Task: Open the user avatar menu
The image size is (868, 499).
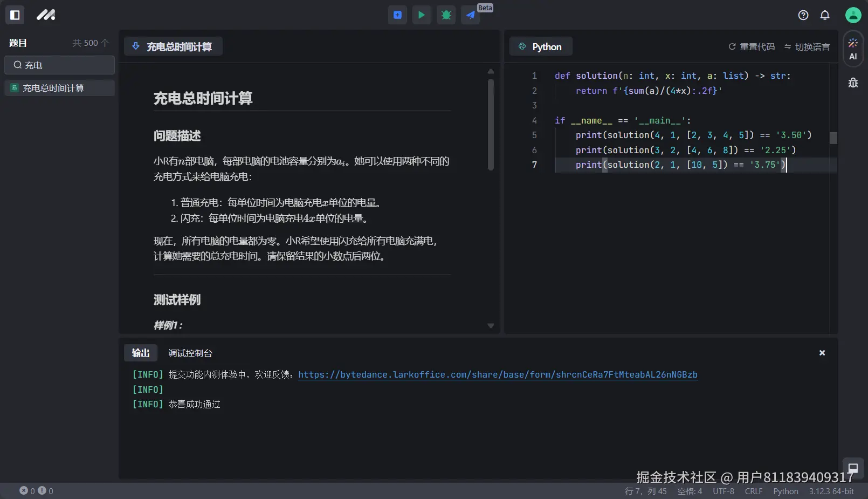Action: (853, 15)
